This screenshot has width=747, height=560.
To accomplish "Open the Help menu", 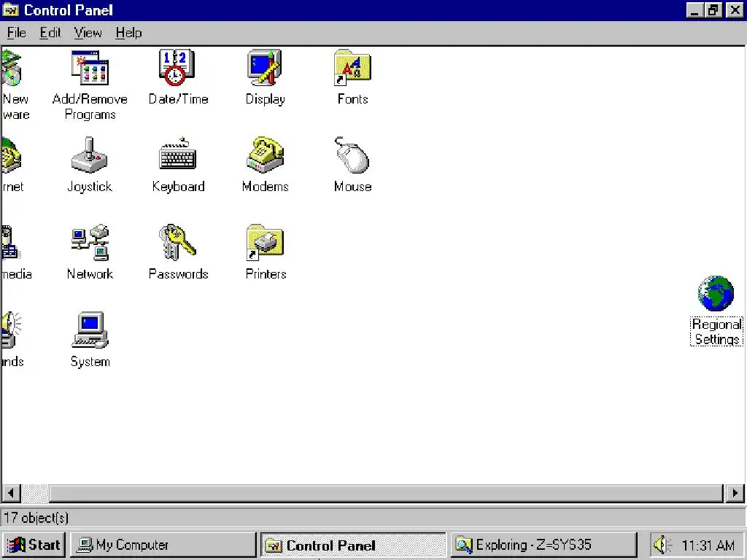I will coord(128,33).
